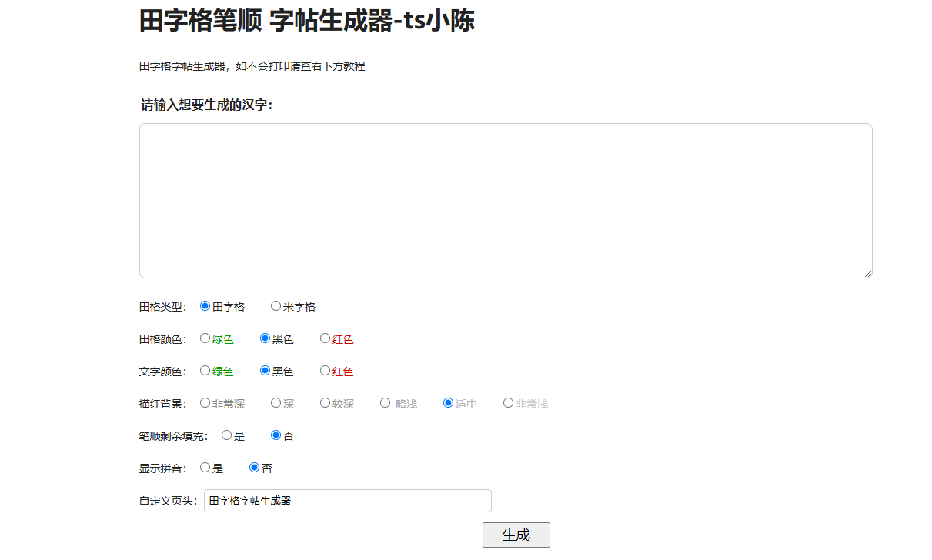Choose 绿色 for 田格颜色
This screenshot has width=932, height=560.
(x=205, y=338)
